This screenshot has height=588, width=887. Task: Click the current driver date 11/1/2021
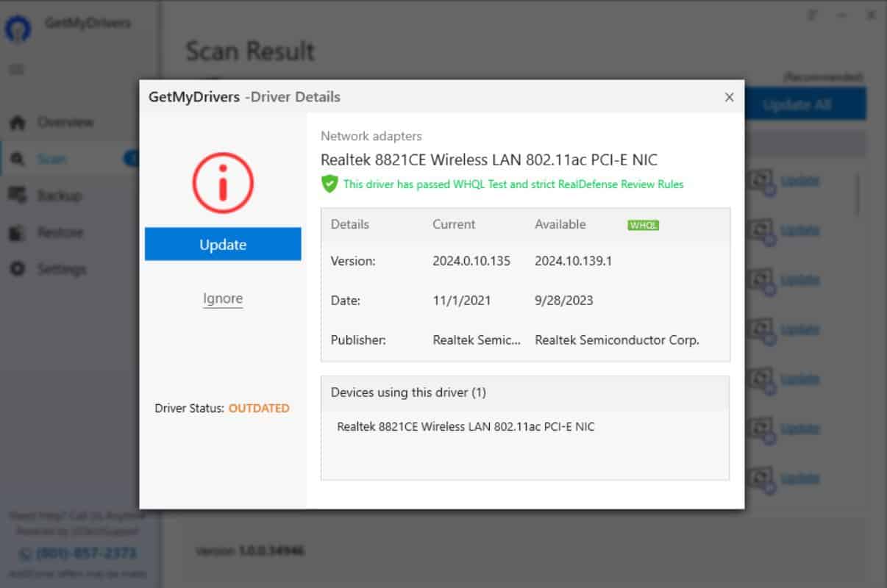coord(462,301)
